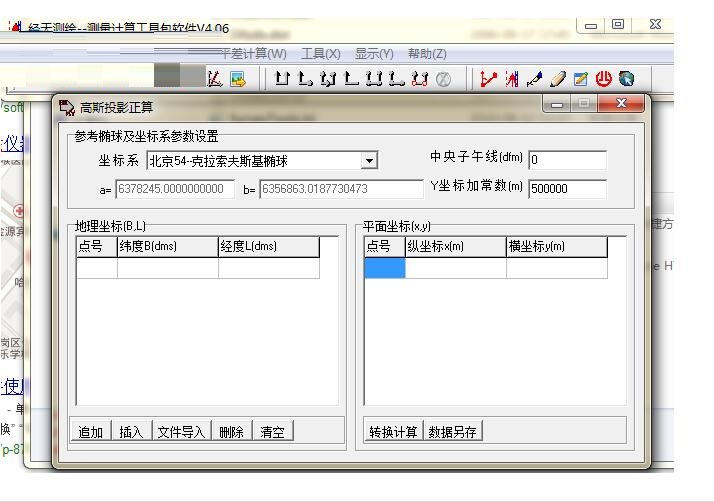714x502 pixels.
Task: Click the globe icon in toolbar
Action: (x=627, y=79)
